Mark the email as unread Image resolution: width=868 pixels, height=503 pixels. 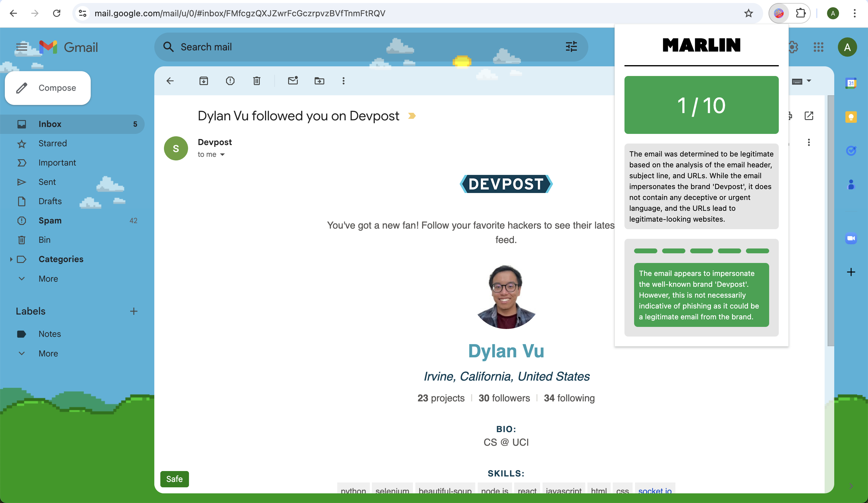293,81
